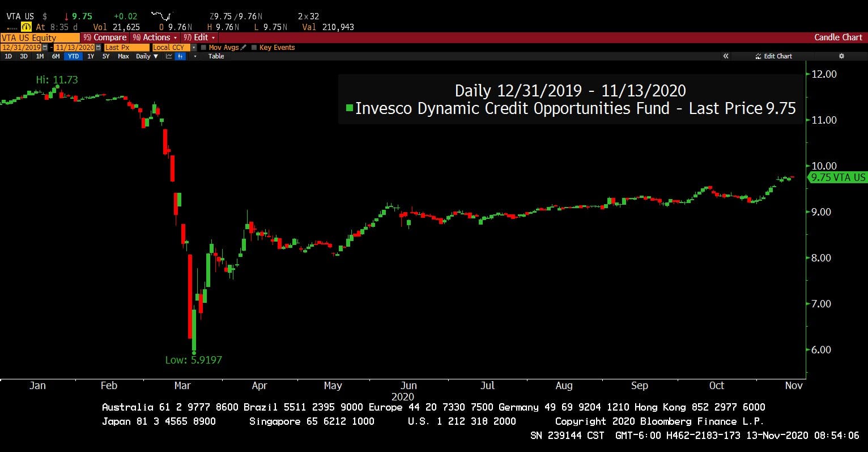The image size is (868, 452).
Task: Click the Jun label on the time axis
Action: pyautogui.click(x=409, y=386)
